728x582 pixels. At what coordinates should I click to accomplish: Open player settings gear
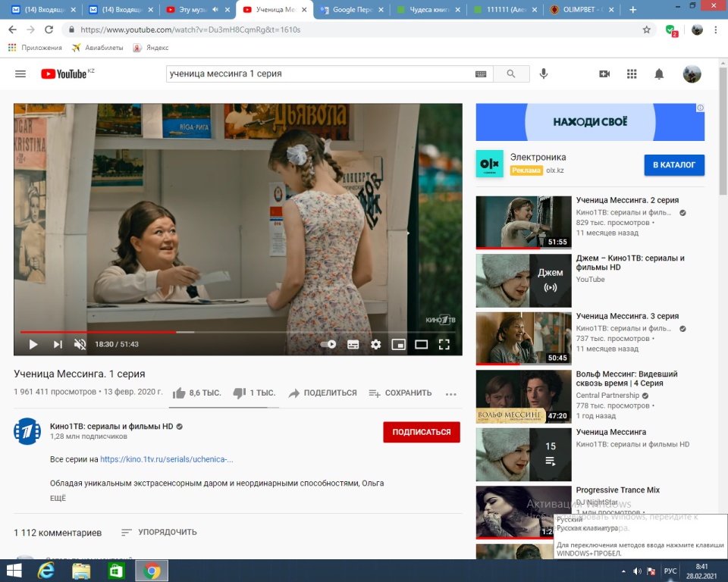pyautogui.click(x=375, y=344)
